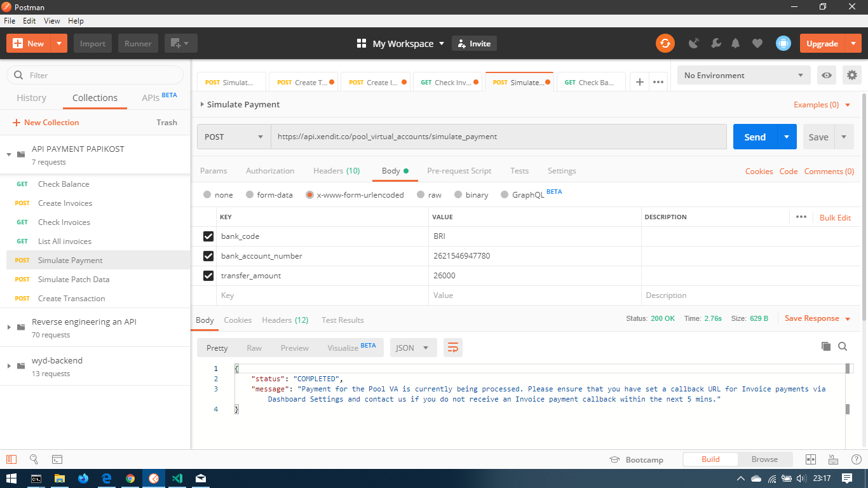868x488 pixels.
Task: Select the none body type radio
Action: point(207,194)
